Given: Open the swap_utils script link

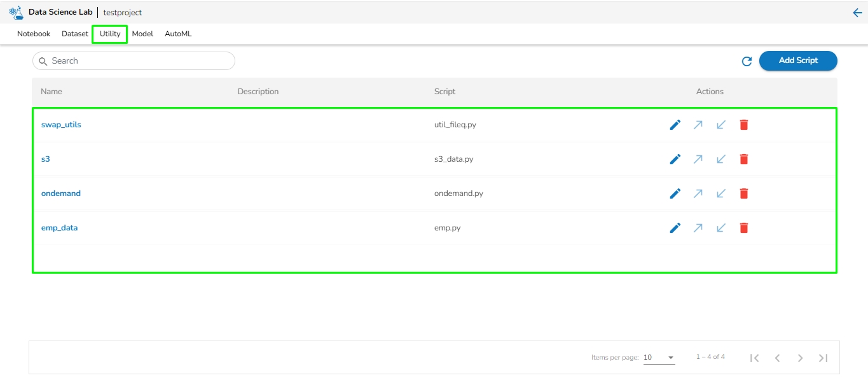Looking at the screenshot, I should point(61,125).
